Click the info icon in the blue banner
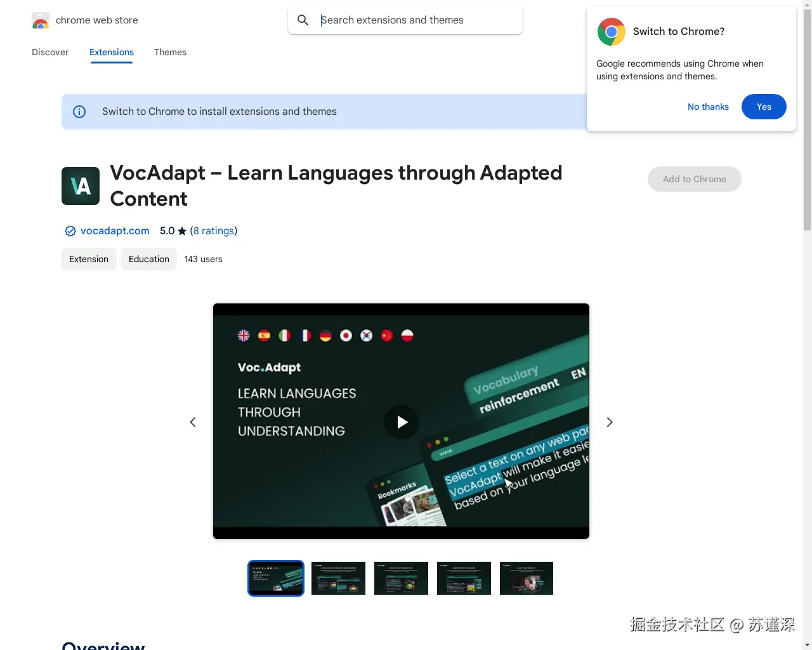 [x=79, y=111]
